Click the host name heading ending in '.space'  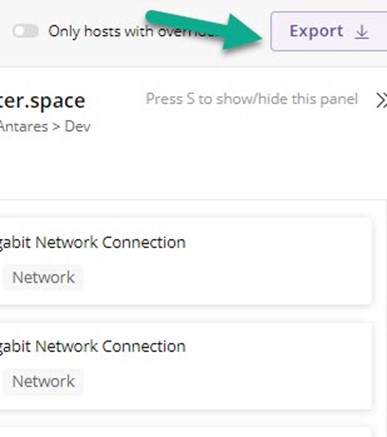pyautogui.click(x=43, y=101)
